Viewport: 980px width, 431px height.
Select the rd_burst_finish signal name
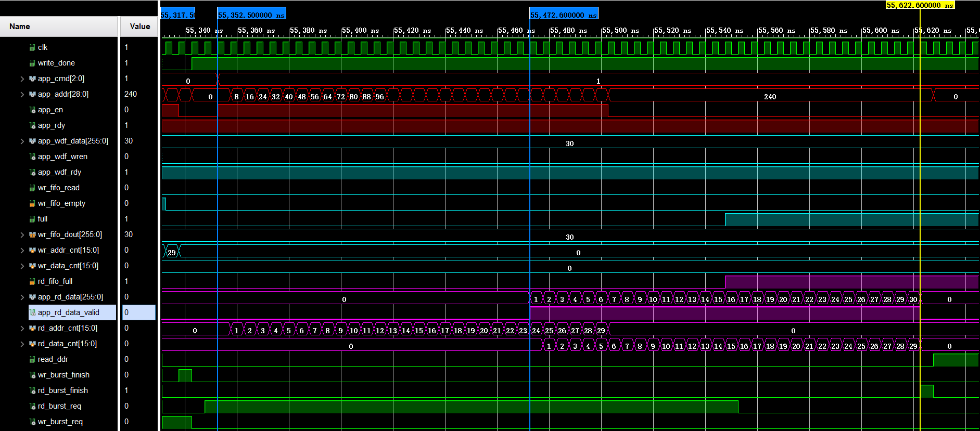coord(63,390)
